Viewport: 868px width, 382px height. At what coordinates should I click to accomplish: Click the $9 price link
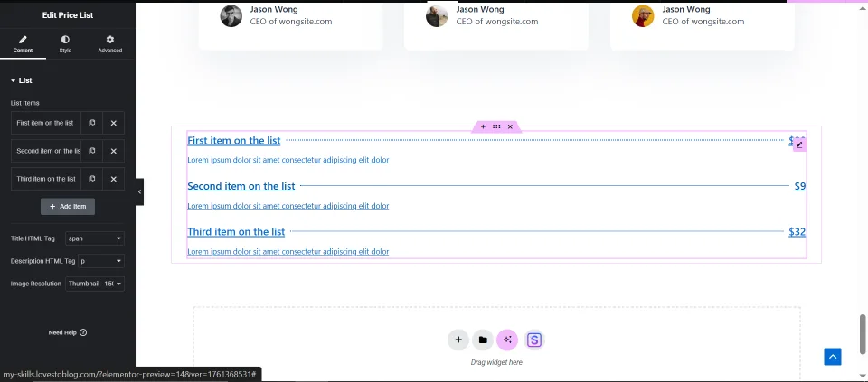[800, 186]
